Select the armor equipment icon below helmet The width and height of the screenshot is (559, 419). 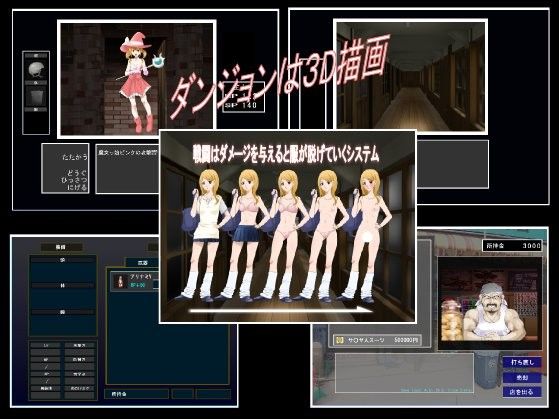point(36,96)
